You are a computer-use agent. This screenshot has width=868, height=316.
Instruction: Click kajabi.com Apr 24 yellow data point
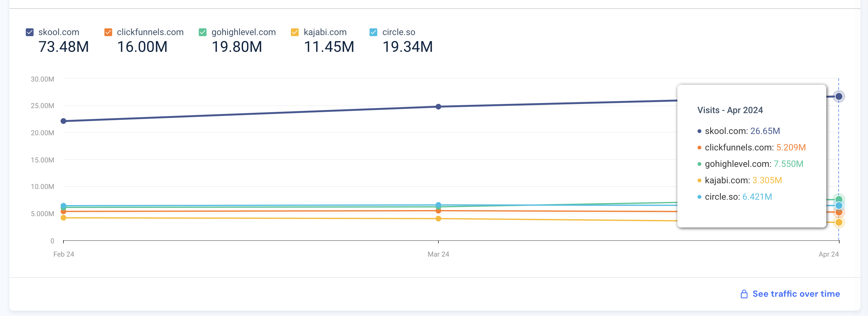point(839,222)
